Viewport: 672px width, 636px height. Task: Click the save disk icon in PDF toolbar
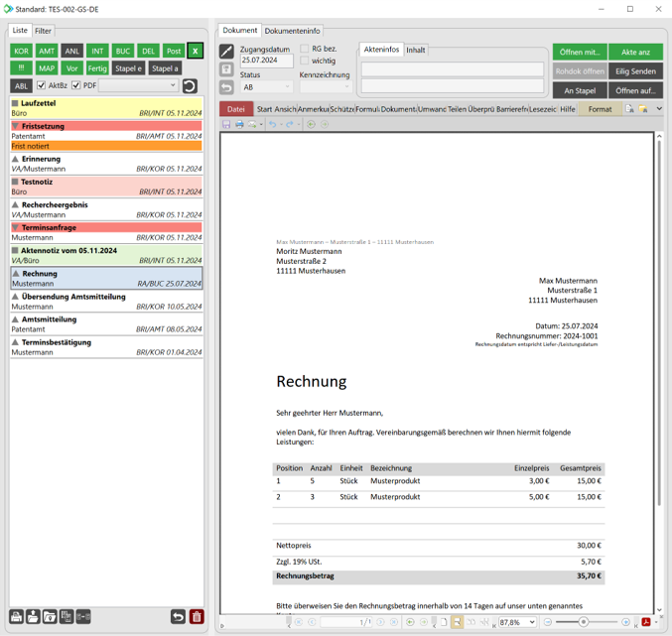click(226, 125)
